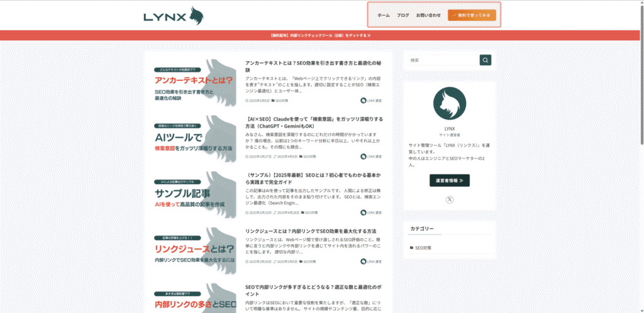Select the SEO対策 category in the sidebar
This screenshot has width=644, height=313.
click(x=421, y=248)
